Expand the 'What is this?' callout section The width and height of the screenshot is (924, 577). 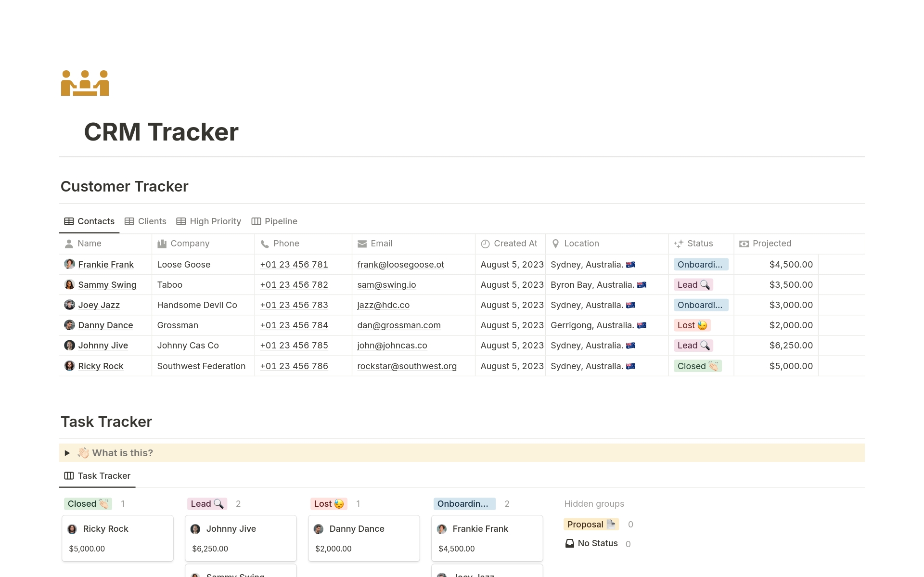pyautogui.click(x=67, y=452)
